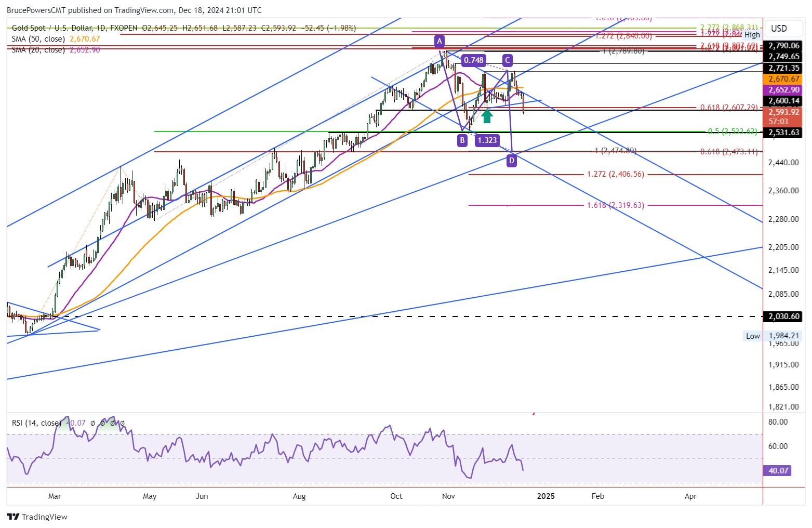812x528 pixels.
Task: Click the Low 1,984.21 price label
Action: click(773, 336)
